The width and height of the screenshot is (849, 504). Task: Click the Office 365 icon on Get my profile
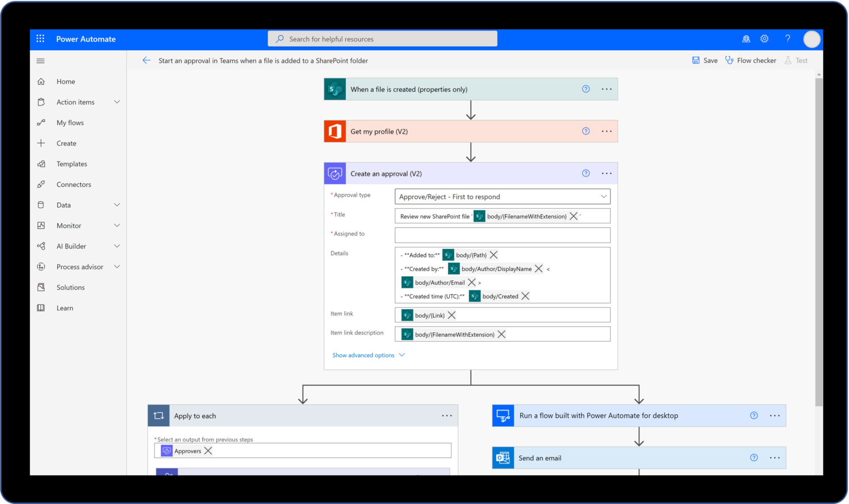click(x=335, y=131)
